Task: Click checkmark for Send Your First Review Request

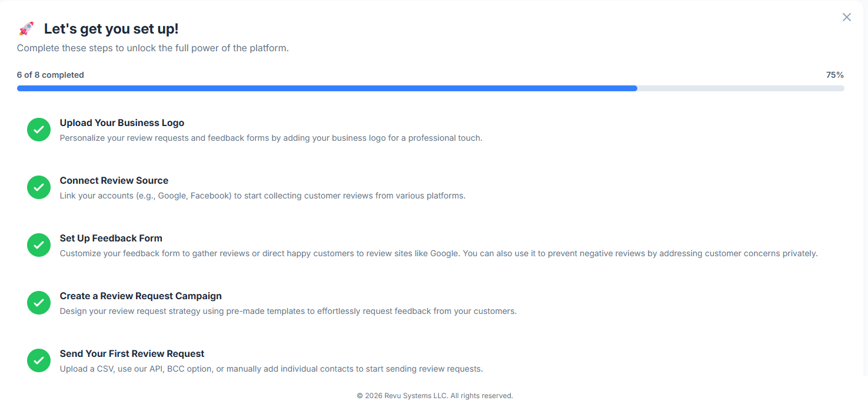Action: point(39,360)
